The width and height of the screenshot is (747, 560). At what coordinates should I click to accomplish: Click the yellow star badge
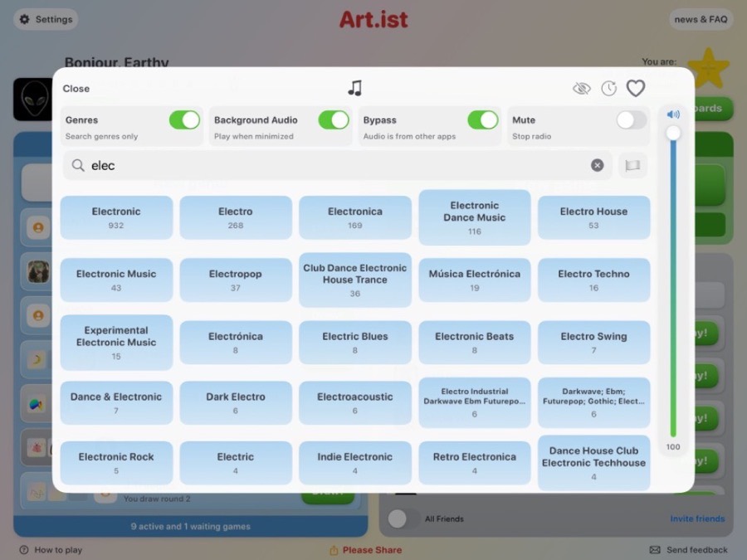click(x=709, y=68)
